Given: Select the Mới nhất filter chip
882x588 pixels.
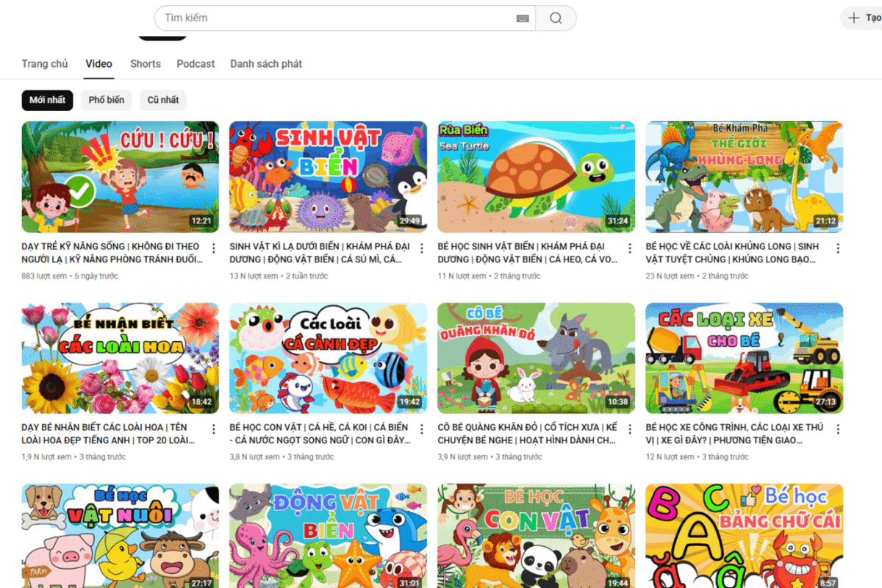Looking at the screenshot, I should click(x=47, y=100).
